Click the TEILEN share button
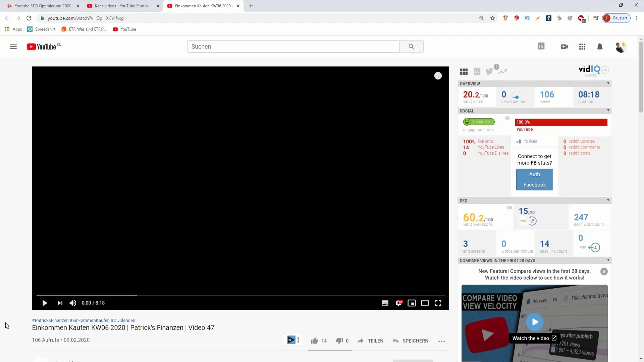 pyautogui.click(x=370, y=341)
